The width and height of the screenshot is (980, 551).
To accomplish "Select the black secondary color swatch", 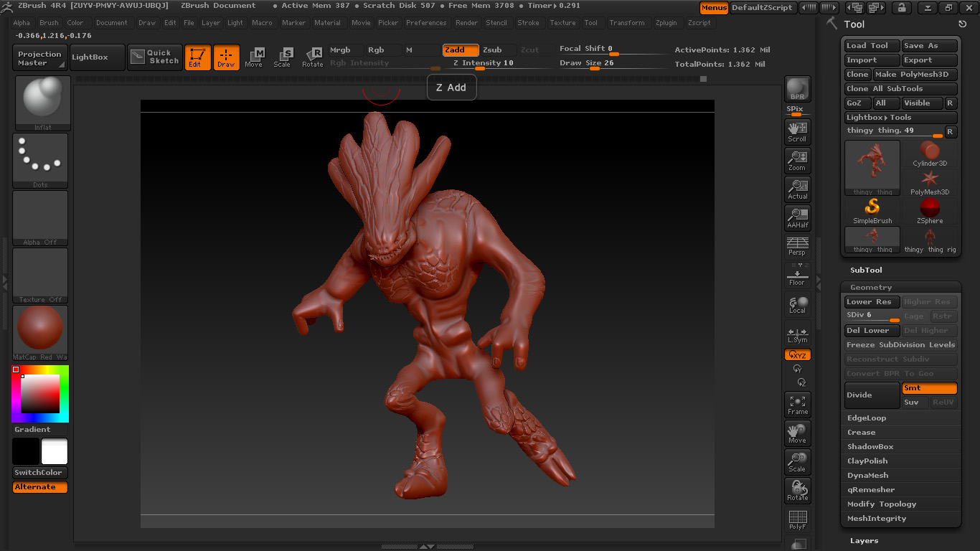I will click(26, 452).
